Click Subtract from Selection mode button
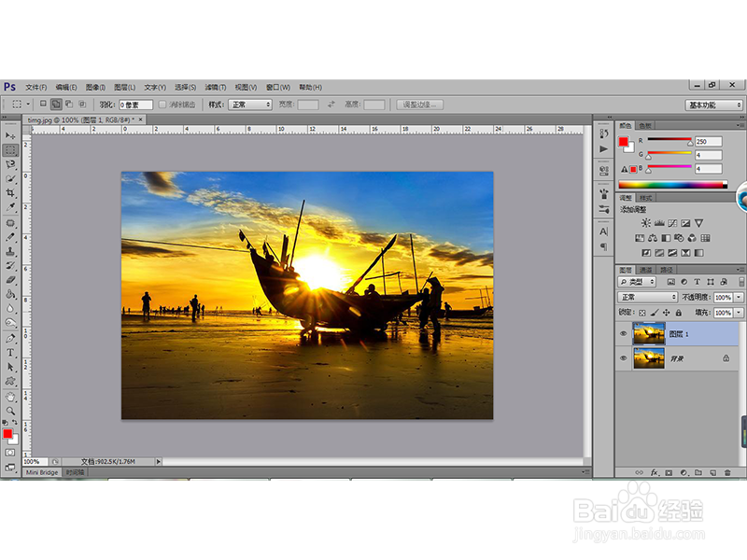Screen dimensions: 747x560 (x=69, y=104)
